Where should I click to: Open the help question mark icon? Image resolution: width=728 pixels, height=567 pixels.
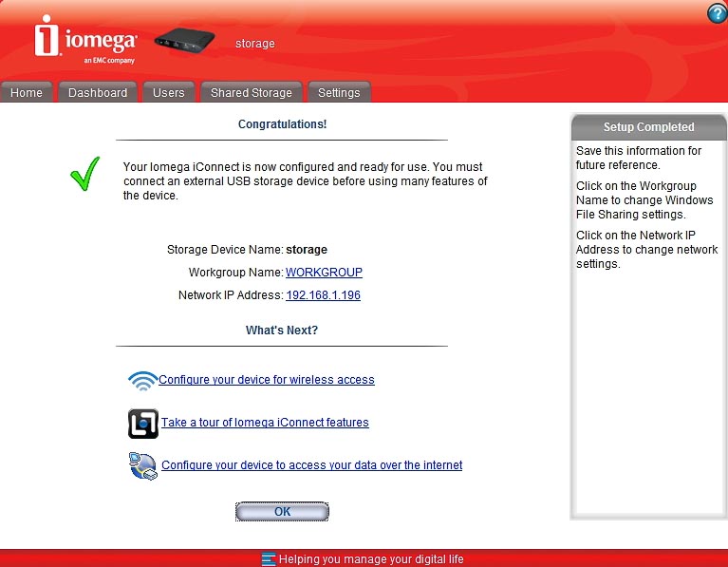[717, 12]
